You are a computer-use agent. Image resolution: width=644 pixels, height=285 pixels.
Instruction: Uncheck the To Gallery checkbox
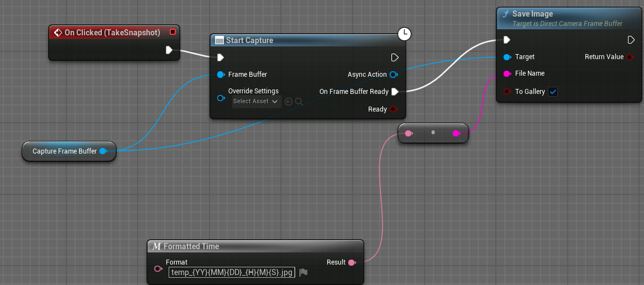(x=553, y=92)
